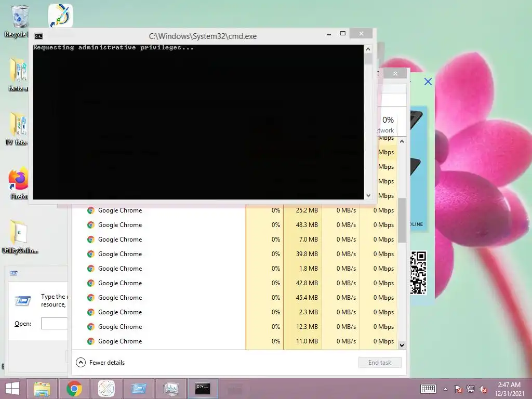This screenshot has height=399, width=532.
Task: Open the shortcut icon beside Recycle Bin
Action: [x=60, y=16]
